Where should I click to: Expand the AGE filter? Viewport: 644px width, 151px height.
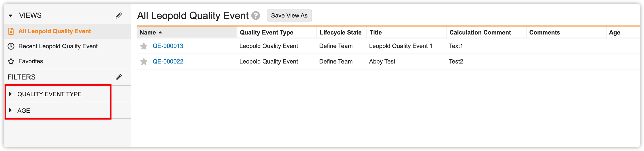coord(10,110)
